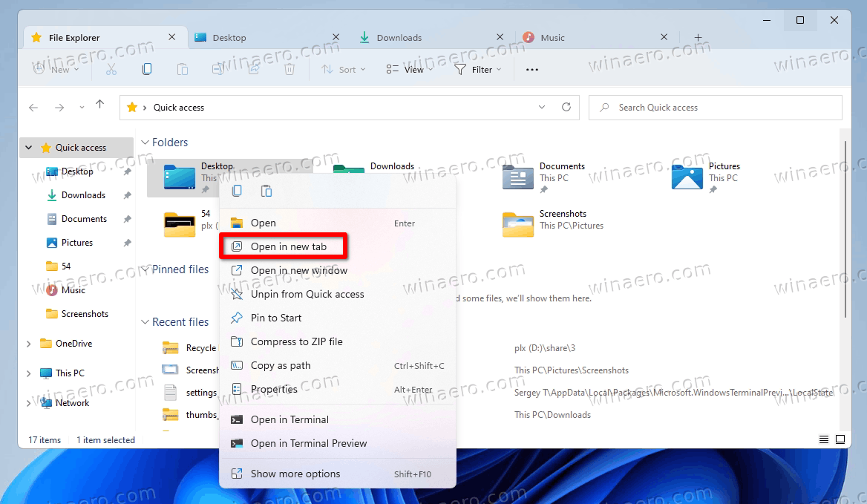Expand This PC in navigation pane

29,373
